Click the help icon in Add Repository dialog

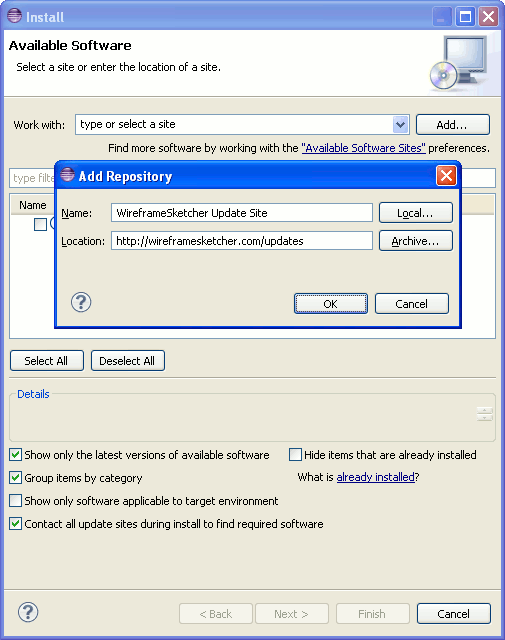81,302
